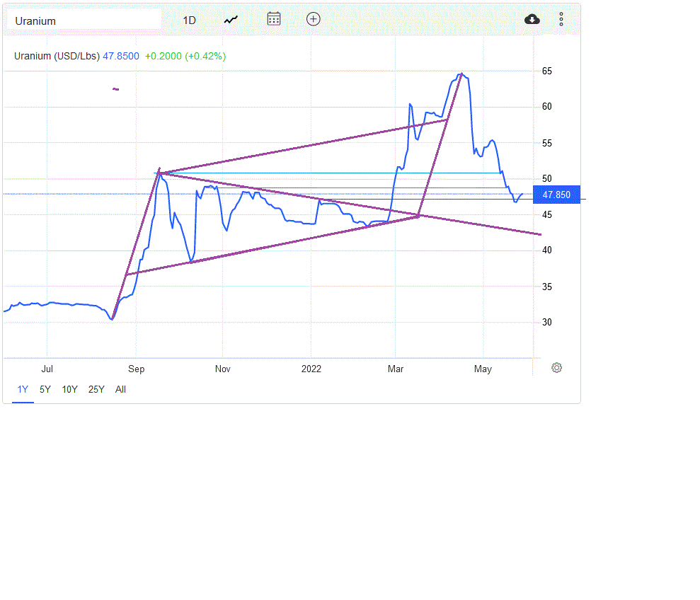The width and height of the screenshot is (700, 600).
Task: Expand the 1D interval dropdown
Action: (x=189, y=21)
